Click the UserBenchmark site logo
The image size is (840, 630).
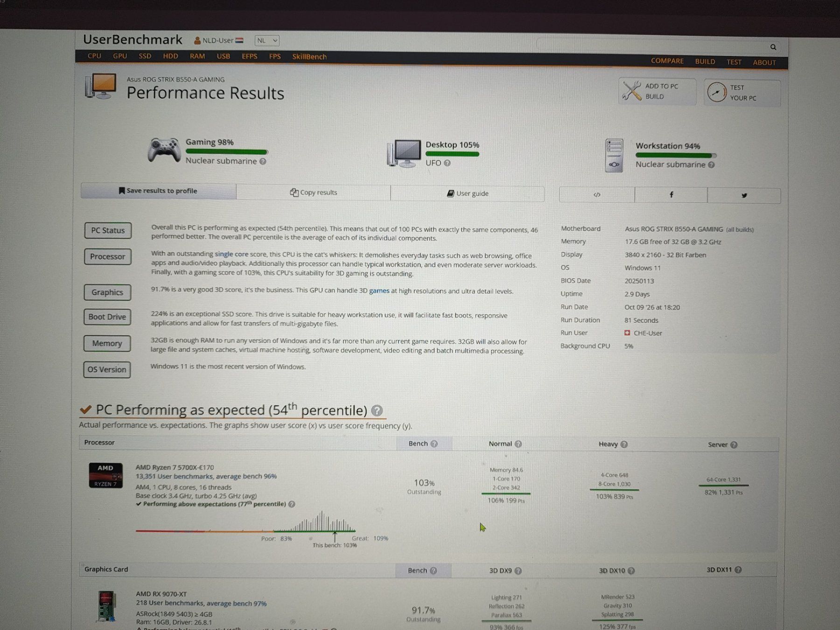[133, 40]
